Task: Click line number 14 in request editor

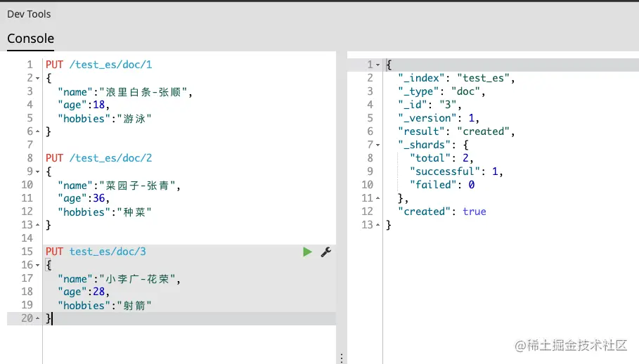Action: (x=27, y=238)
